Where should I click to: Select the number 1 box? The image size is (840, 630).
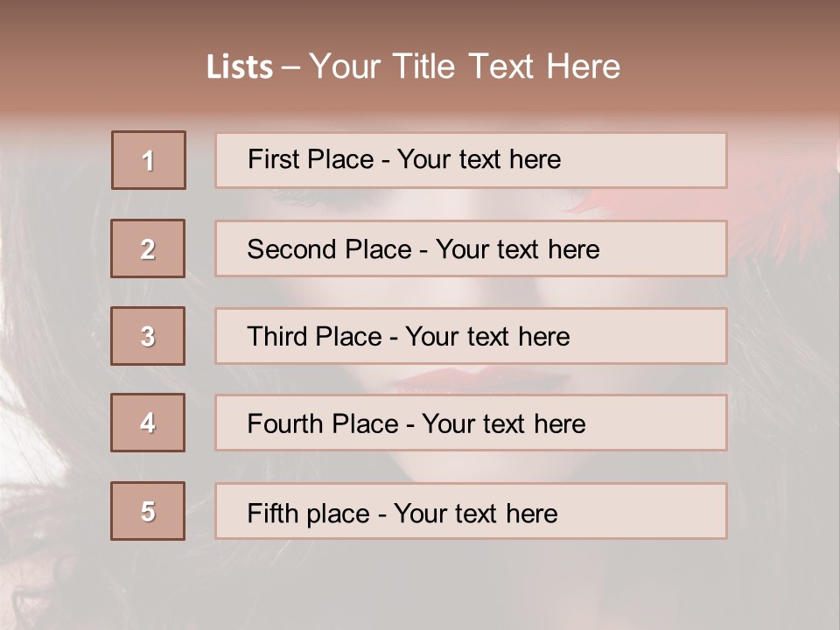(x=149, y=160)
